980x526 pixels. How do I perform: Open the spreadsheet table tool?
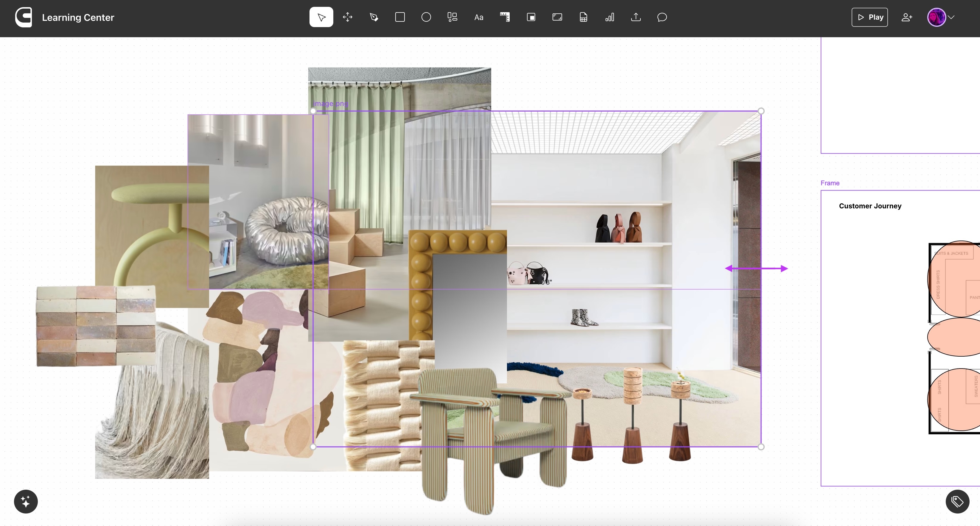(584, 17)
